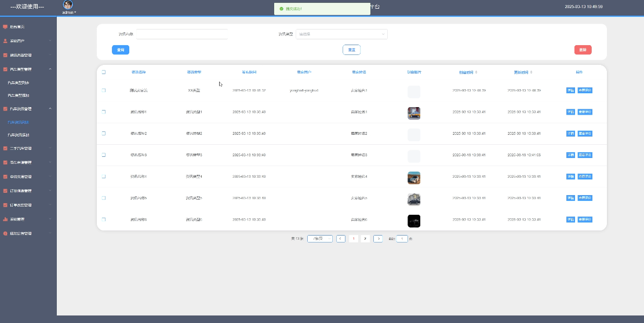Click the 封面图片 column header

(414, 72)
